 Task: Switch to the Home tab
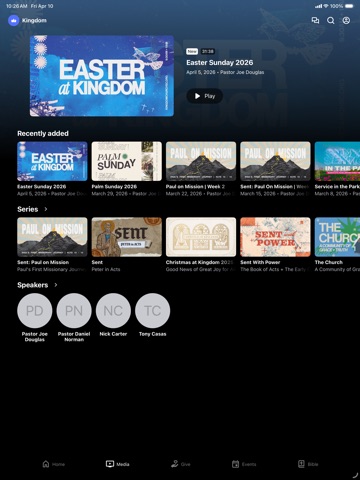[54, 464]
